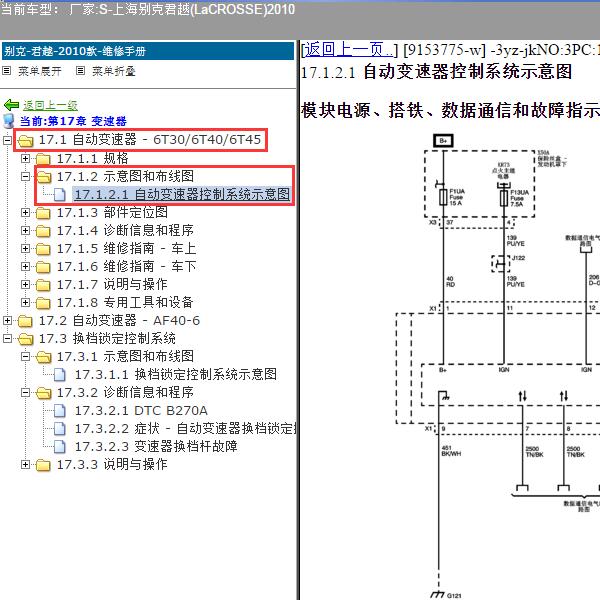Open 17.3.2.3 变速器换档杆故障 page
This screenshot has width=600, height=600.
tap(156, 447)
